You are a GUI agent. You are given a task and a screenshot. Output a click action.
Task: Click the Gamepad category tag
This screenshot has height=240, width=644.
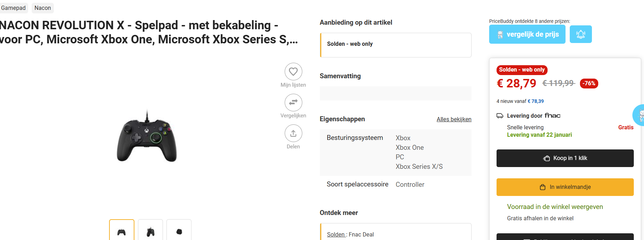[13, 8]
